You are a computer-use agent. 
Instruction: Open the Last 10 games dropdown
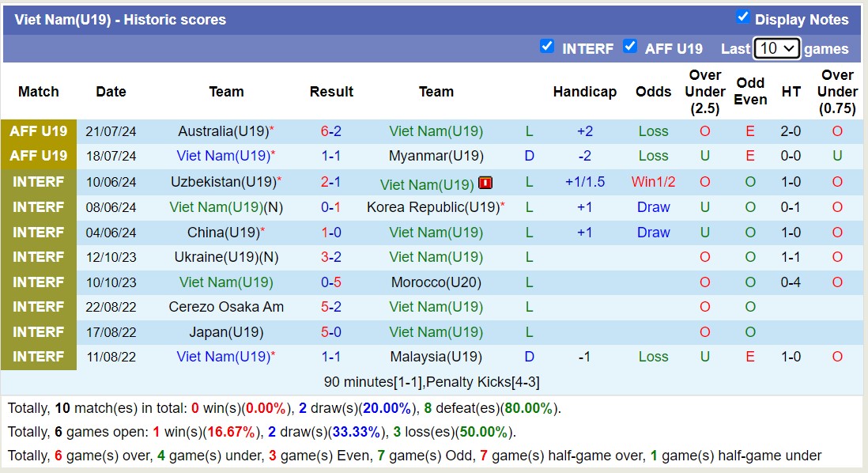point(776,48)
